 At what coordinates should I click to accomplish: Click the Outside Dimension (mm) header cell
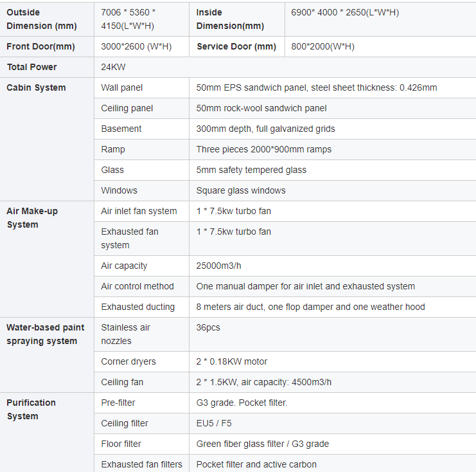point(42,19)
